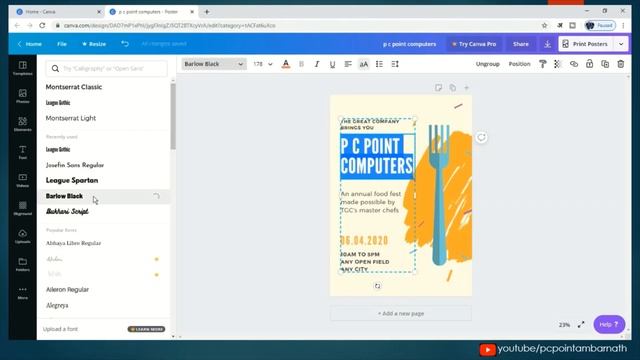Screen dimensions: 640x360
Task: Click the add page plus icon above canvas
Action: [467, 87]
